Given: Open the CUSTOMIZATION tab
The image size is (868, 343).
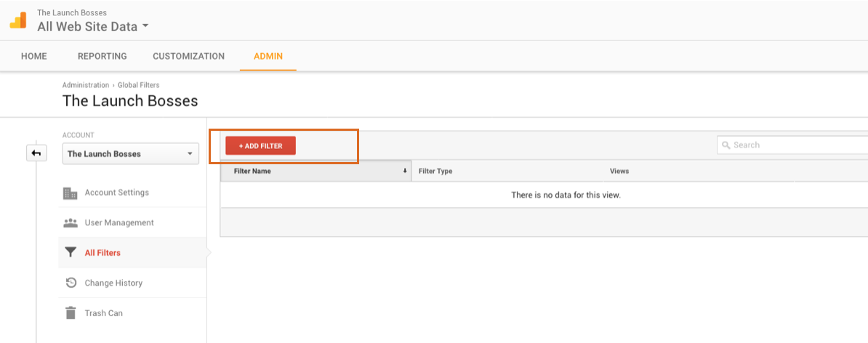Looking at the screenshot, I should pos(189,56).
